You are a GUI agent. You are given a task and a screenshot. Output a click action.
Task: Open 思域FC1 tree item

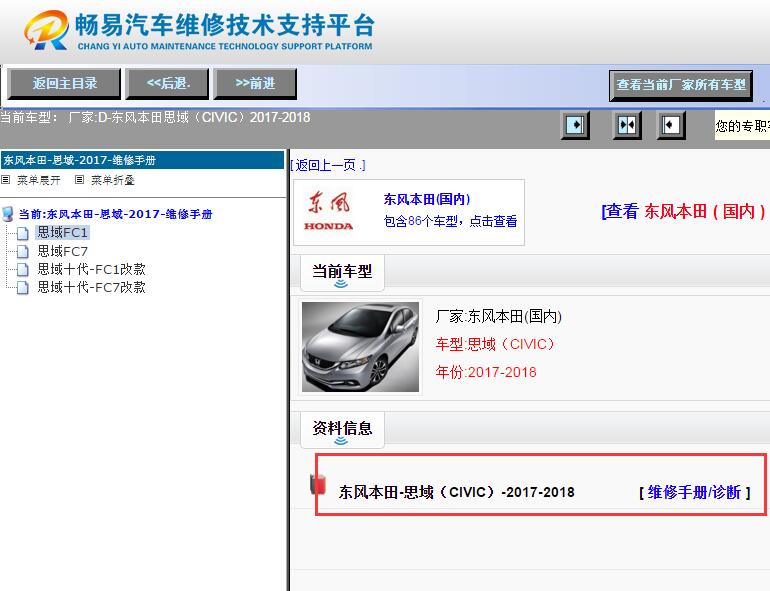pyautogui.click(x=62, y=232)
